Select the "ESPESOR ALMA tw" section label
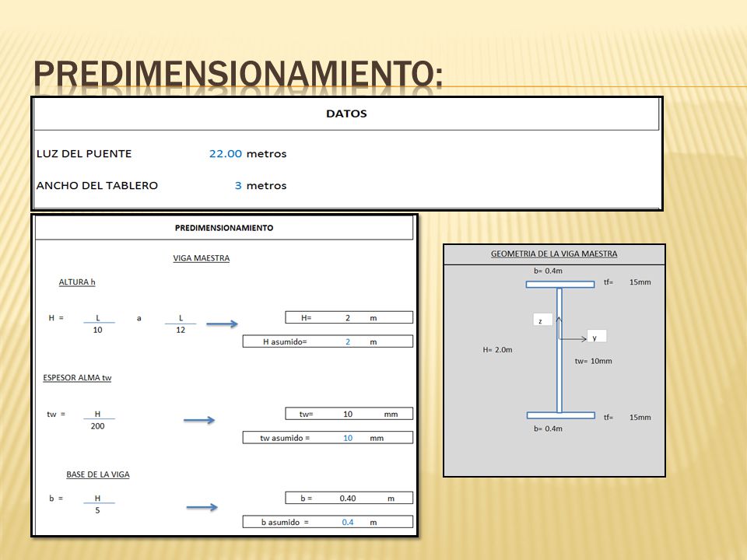 point(77,378)
